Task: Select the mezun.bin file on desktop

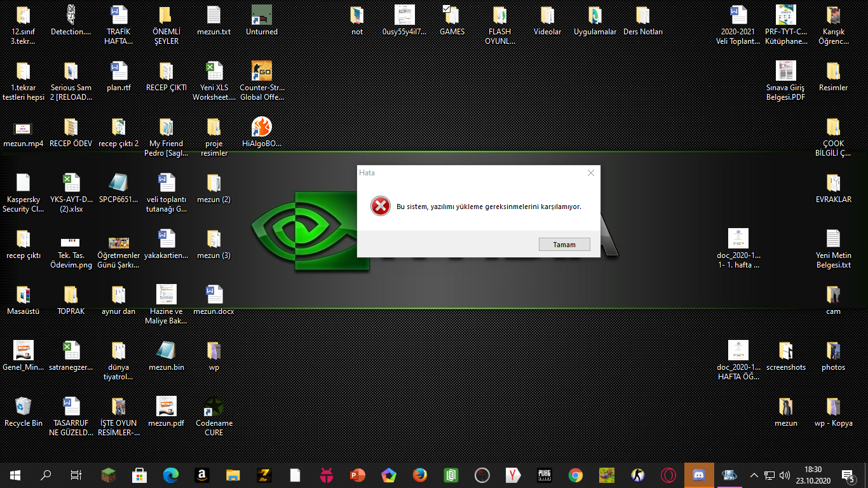Action: tap(166, 356)
